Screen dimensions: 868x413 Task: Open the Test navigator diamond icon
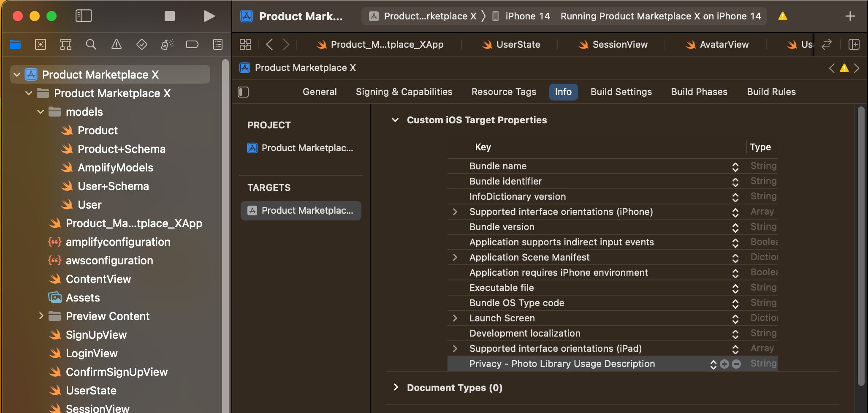pos(142,44)
